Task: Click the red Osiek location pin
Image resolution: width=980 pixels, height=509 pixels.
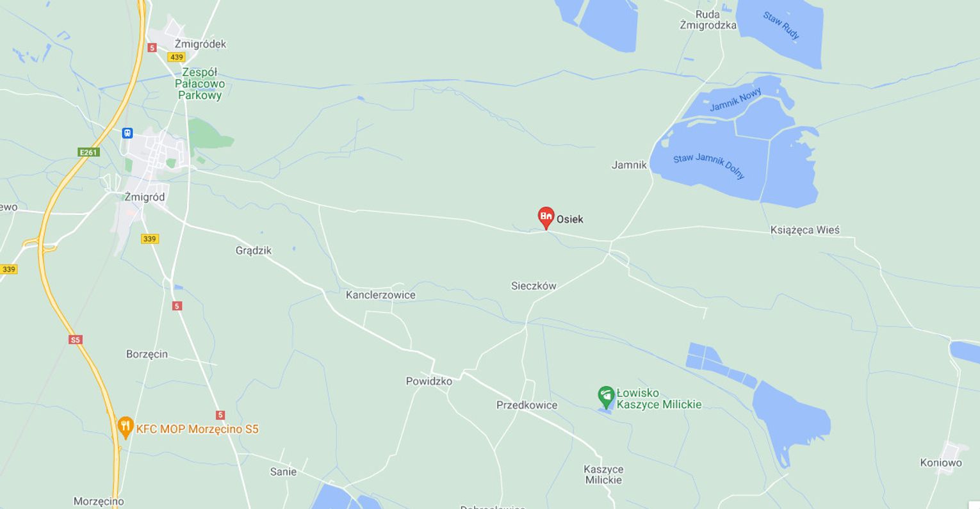Action: [546, 218]
